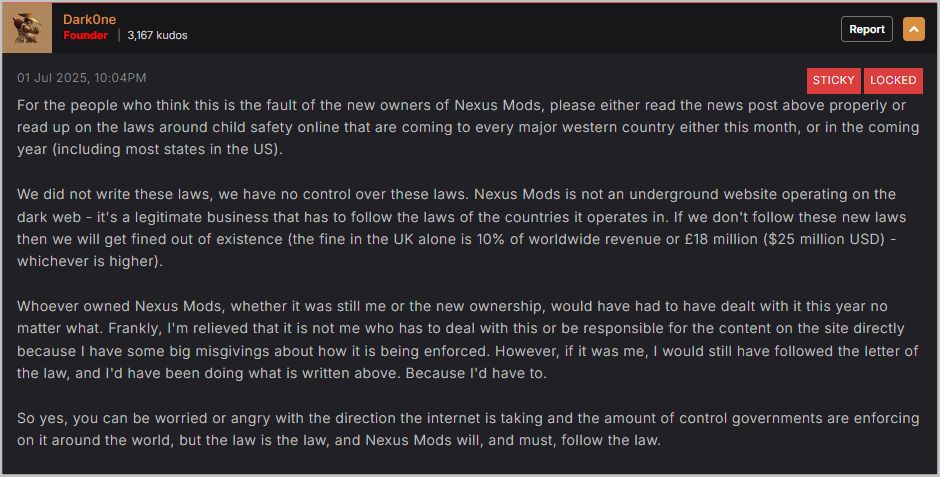Collapse the comment with the orange chevron
940x477 pixels.
[914, 29]
